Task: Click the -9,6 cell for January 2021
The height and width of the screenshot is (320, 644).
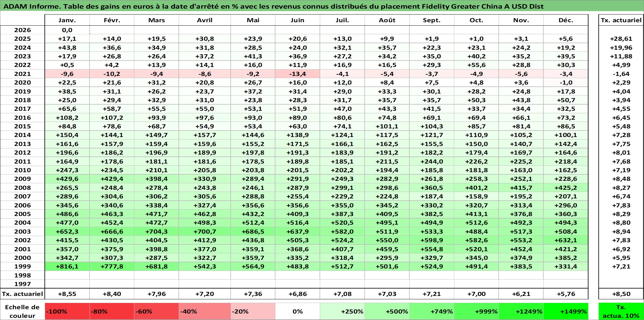Action: point(67,74)
